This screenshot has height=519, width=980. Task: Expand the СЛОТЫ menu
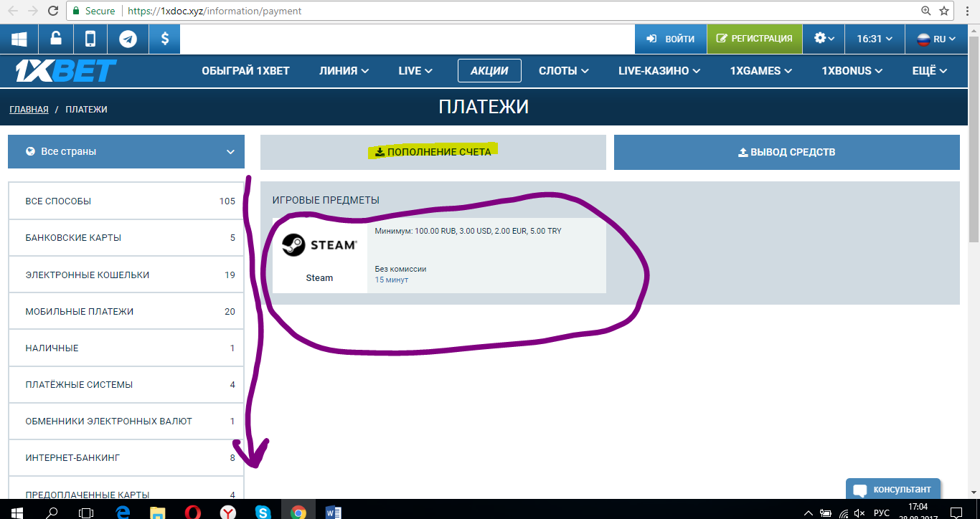pyautogui.click(x=564, y=70)
